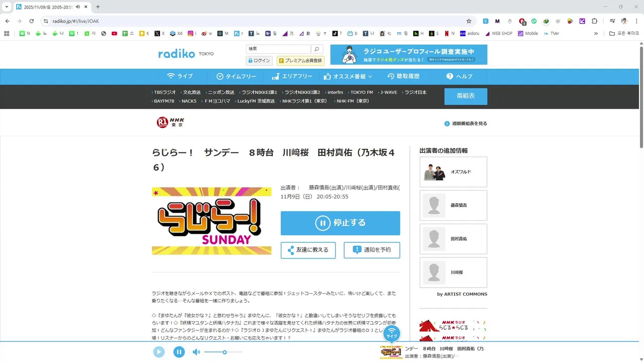Adjust the player volume slider
Image resolution: width=644 pixels, height=362 pixels.
coord(223,352)
